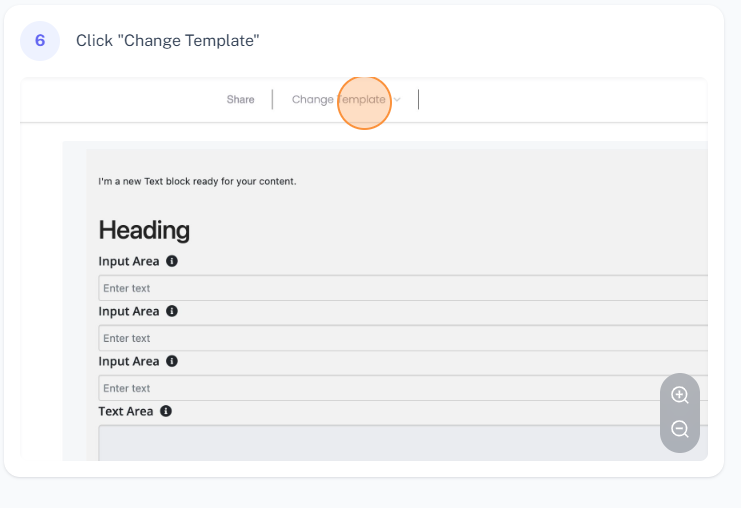This screenshot has height=508, width=741.
Task: Click the new Text block paragraph
Action: click(x=197, y=182)
